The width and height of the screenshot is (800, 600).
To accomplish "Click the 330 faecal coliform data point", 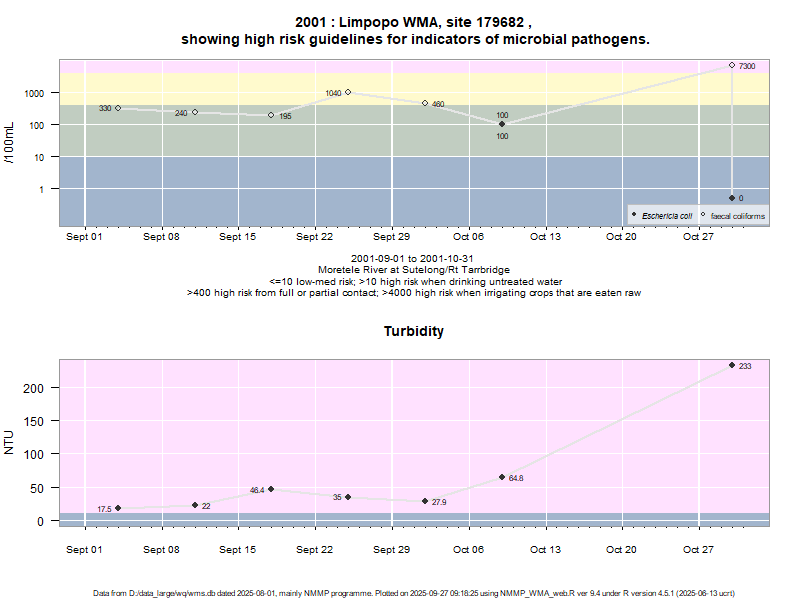I will (118, 108).
